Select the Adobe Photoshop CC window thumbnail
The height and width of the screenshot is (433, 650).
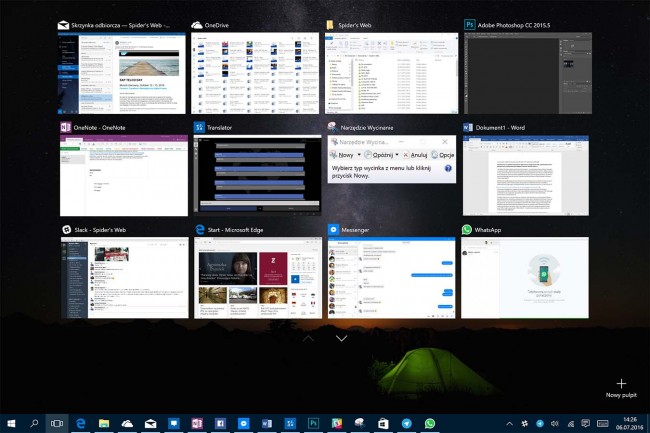pos(528,73)
